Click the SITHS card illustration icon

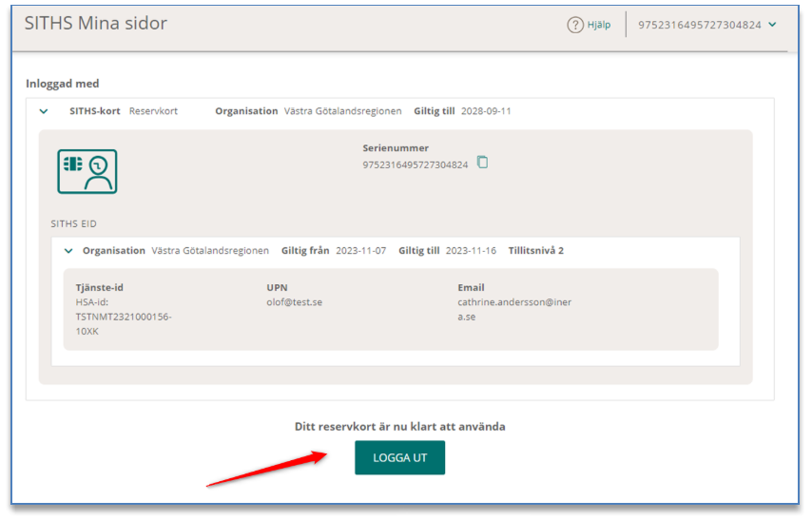[x=87, y=171]
